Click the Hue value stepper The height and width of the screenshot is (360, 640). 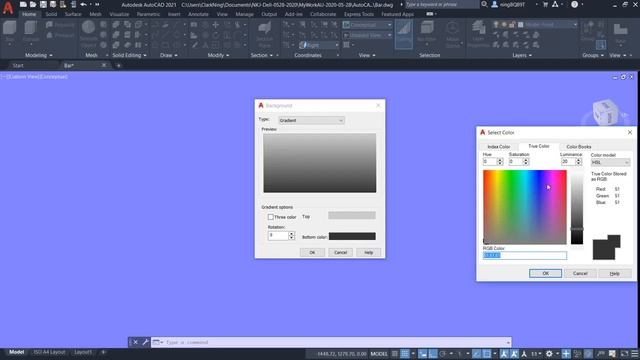[x=500, y=162]
